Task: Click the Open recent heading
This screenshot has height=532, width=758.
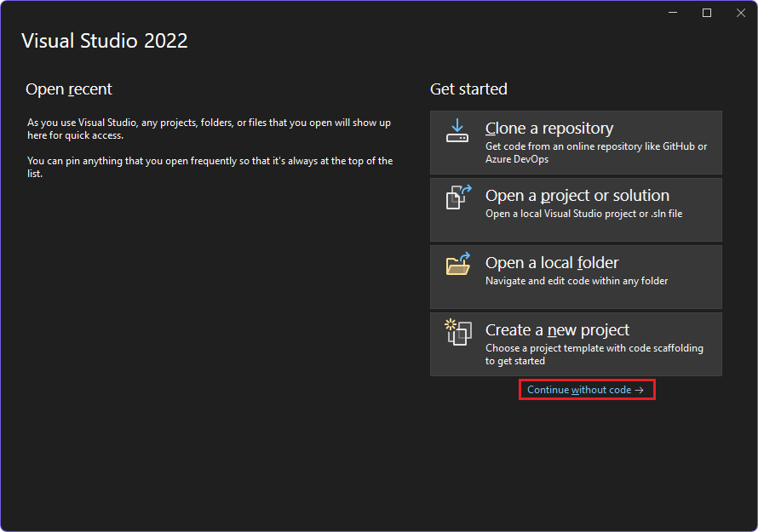Action: click(x=69, y=89)
